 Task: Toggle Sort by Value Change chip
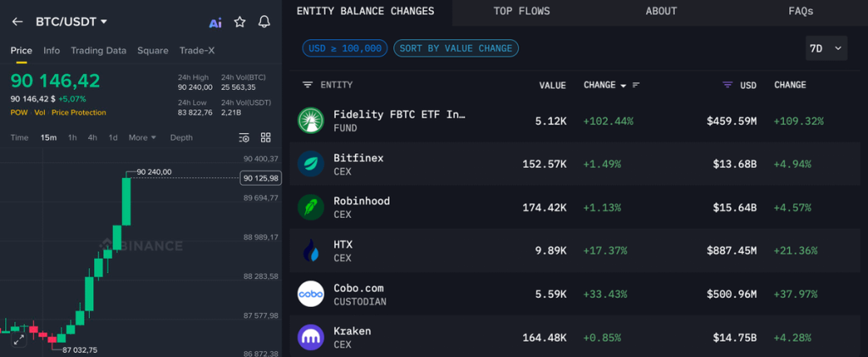click(456, 48)
